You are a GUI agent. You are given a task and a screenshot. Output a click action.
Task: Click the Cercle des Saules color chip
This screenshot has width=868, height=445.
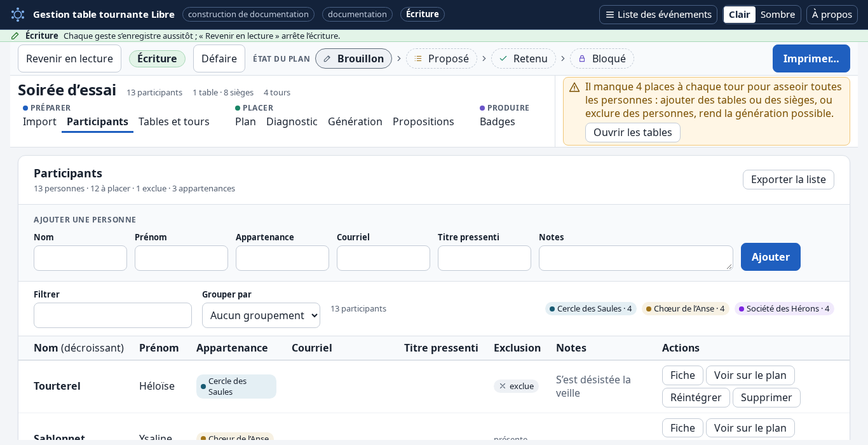click(x=591, y=308)
